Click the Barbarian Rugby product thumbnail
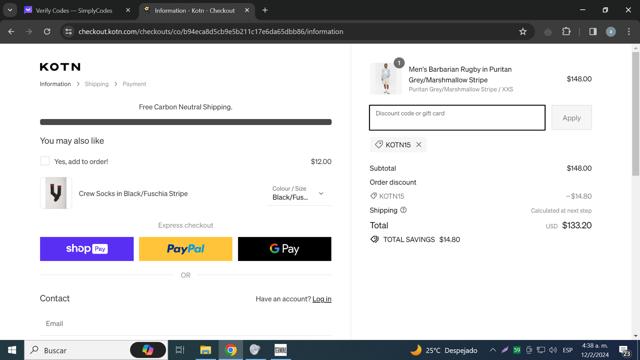This screenshot has height=360, width=640. (386, 78)
